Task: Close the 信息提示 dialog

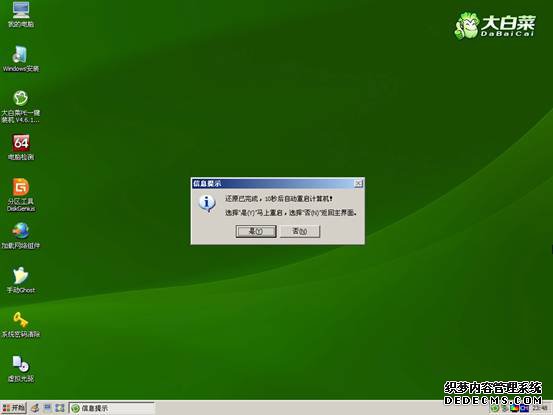Action: click(x=358, y=183)
